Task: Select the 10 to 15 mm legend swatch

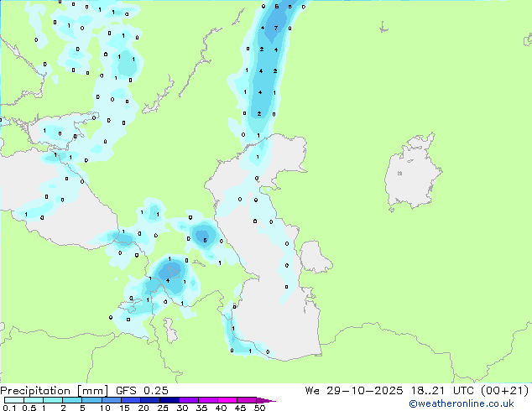Action: [x=111, y=400]
